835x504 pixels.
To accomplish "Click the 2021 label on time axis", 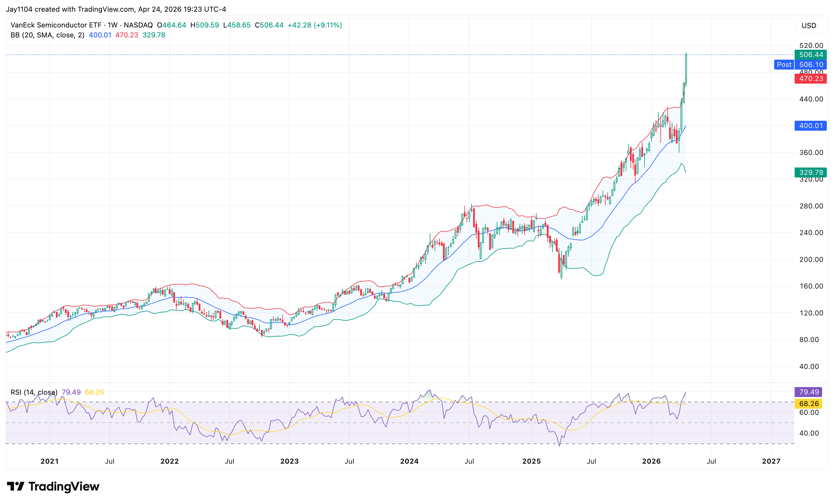I will tap(49, 461).
